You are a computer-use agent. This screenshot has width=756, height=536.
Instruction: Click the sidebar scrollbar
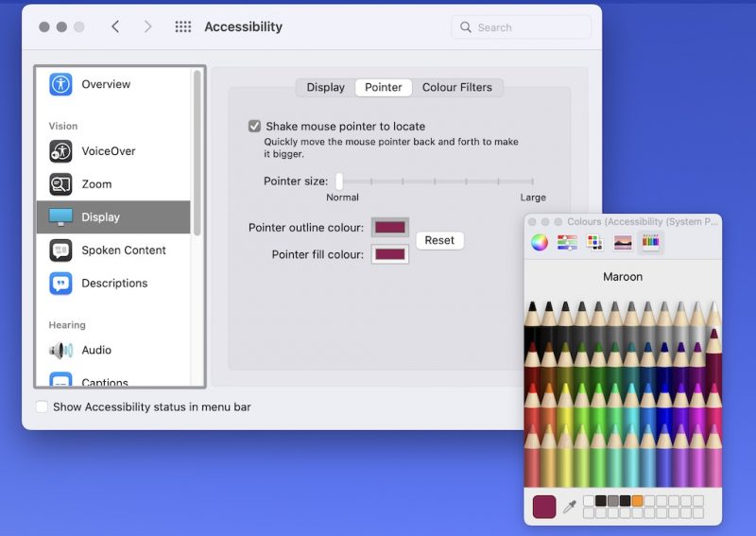coord(198,153)
